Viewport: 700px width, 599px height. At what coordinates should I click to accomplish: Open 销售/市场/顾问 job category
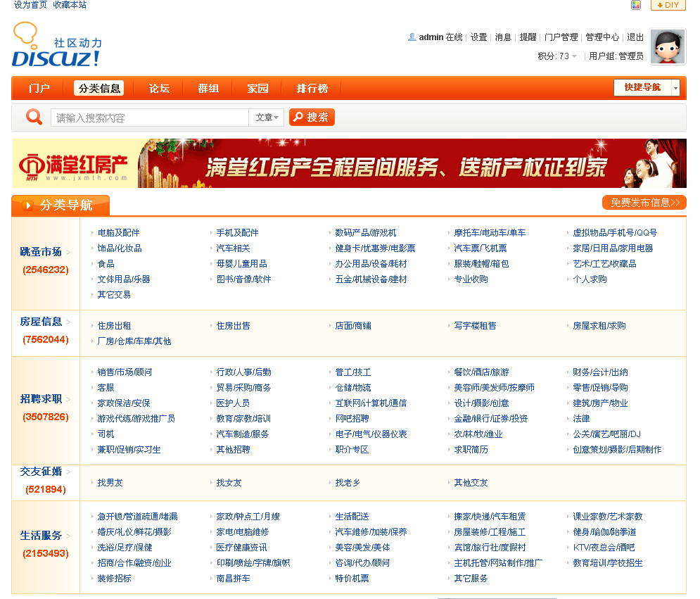click(125, 372)
